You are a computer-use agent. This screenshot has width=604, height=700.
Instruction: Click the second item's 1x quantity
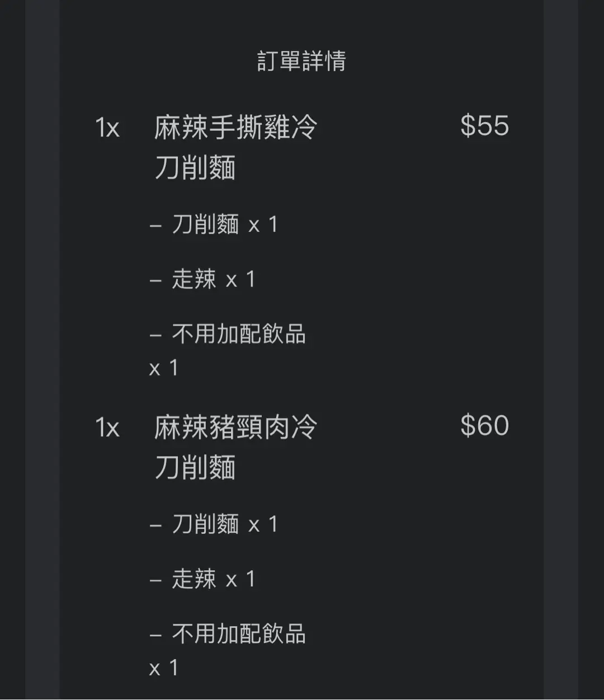pos(107,428)
